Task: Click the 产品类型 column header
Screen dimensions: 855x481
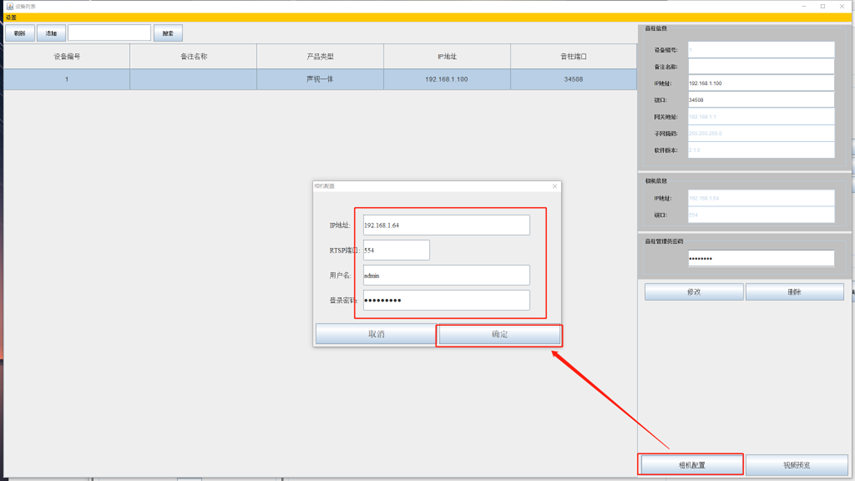Action: coord(320,57)
